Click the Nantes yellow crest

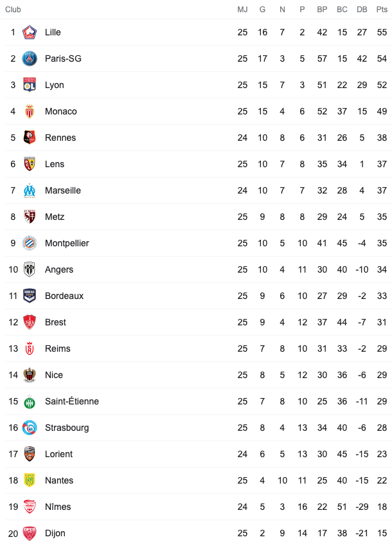tap(30, 480)
